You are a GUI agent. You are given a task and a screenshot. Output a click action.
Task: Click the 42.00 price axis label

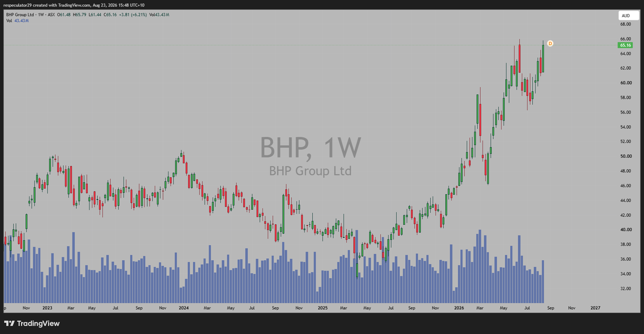(625, 215)
